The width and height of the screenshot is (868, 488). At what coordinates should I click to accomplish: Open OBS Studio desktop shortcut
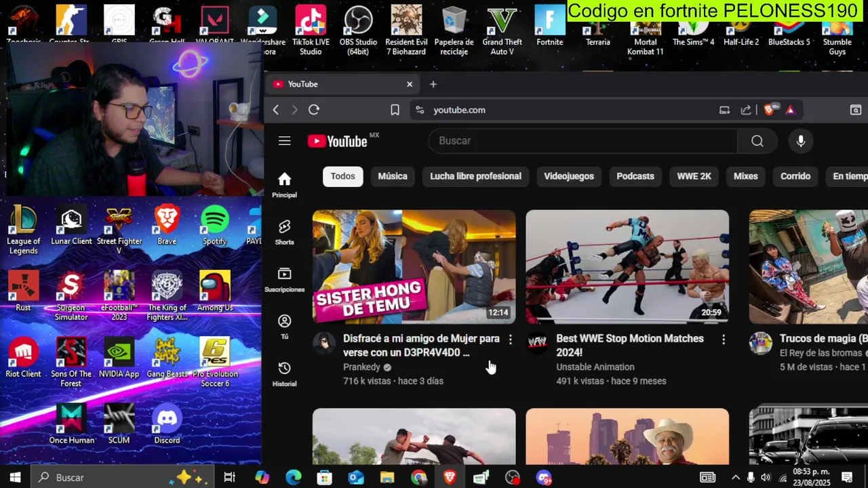pos(358,30)
